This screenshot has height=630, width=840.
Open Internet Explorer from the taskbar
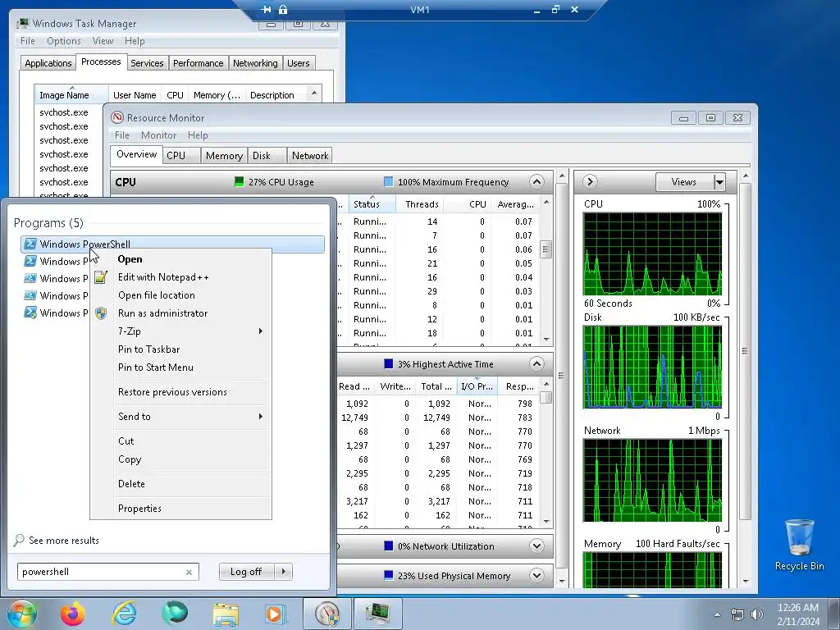[x=124, y=614]
